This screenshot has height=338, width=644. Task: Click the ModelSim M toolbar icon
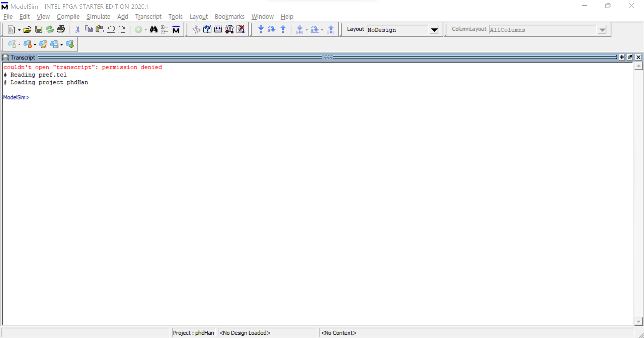[176, 30]
